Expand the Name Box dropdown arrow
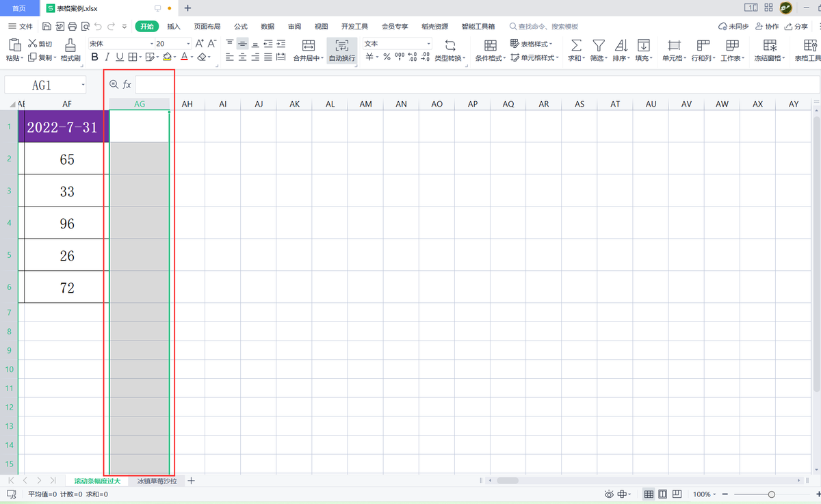 (83, 85)
